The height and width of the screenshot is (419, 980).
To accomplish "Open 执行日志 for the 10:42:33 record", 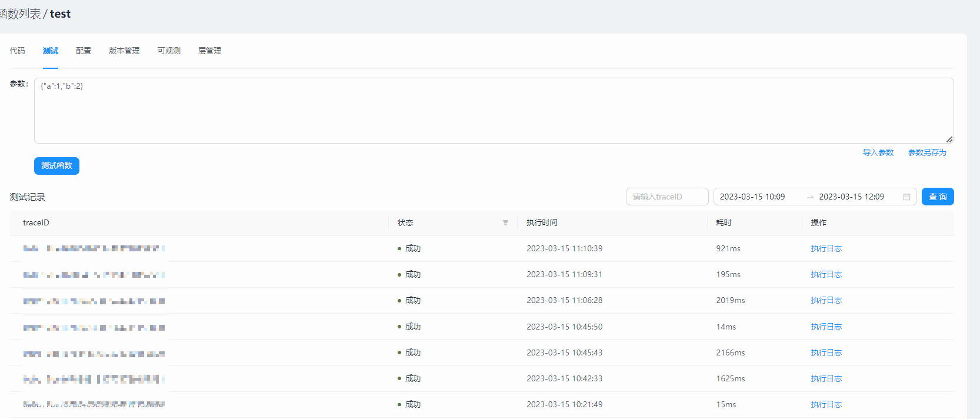I will 826,378.
